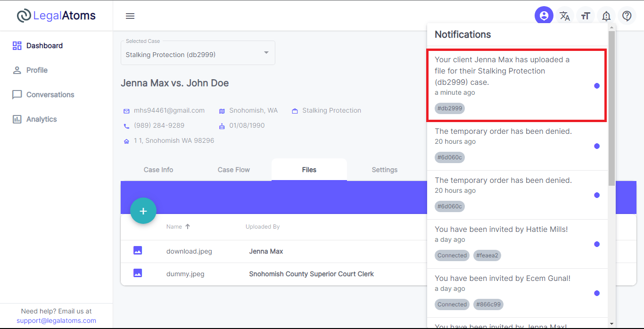Image resolution: width=644 pixels, height=329 pixels.
Task: Click the Name sort arrow icon
Action: (x=188, y=227)
